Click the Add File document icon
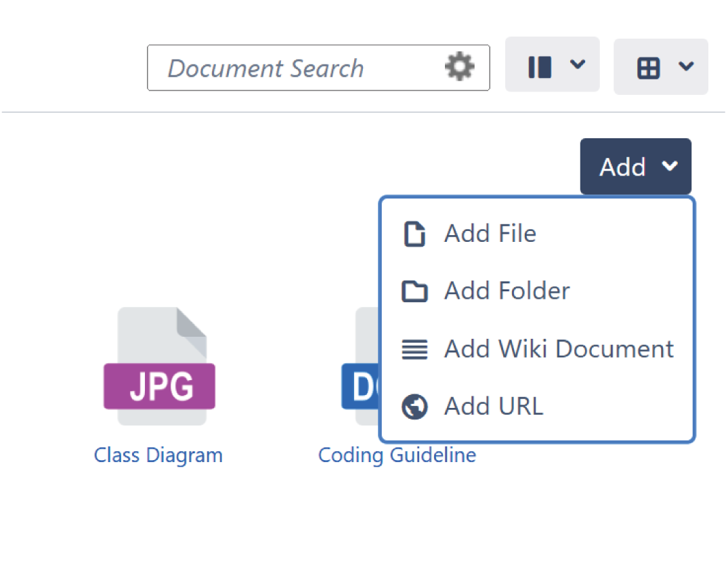 point(414,233)
